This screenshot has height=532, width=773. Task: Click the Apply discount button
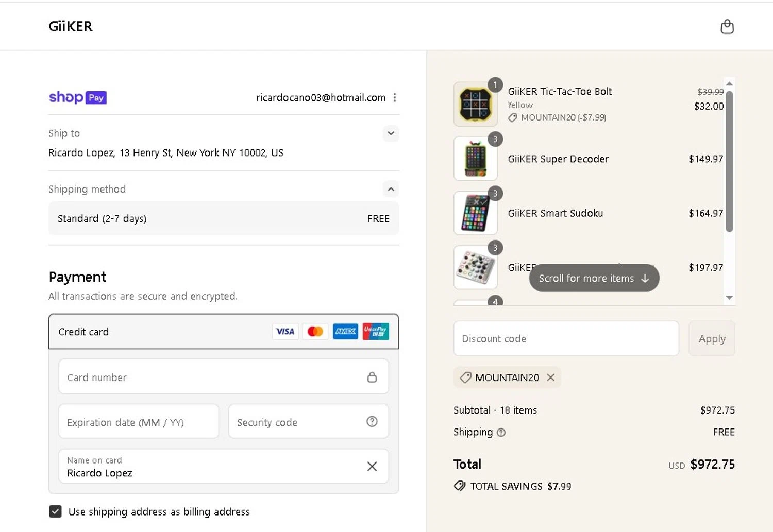[712, 338]
